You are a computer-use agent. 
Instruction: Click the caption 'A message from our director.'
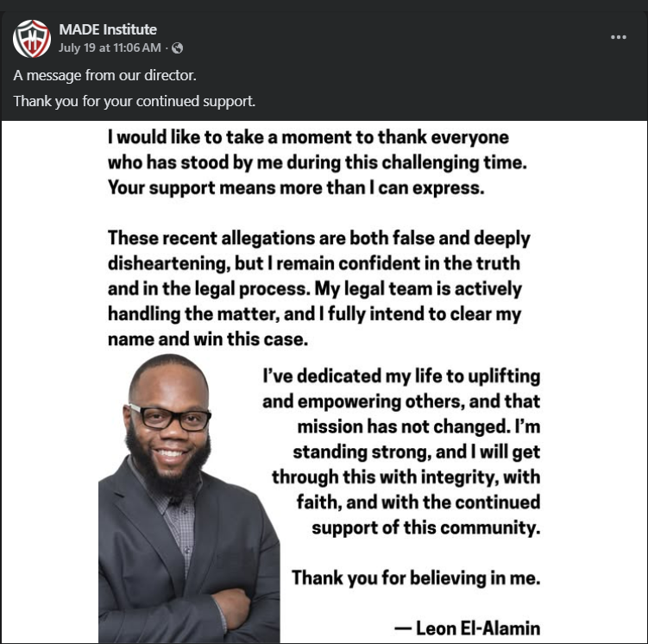point(105,75)
